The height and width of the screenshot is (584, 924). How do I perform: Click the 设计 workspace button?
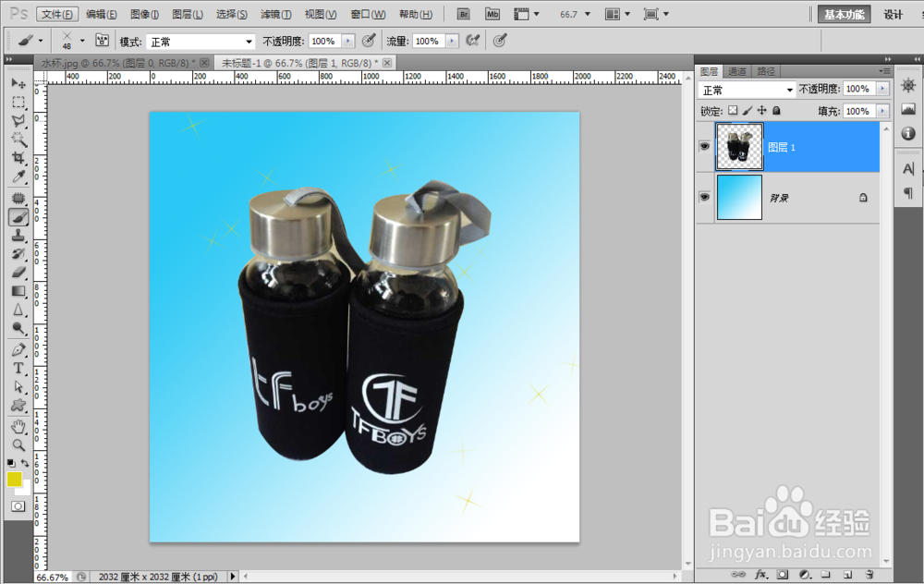click(893, 14)
